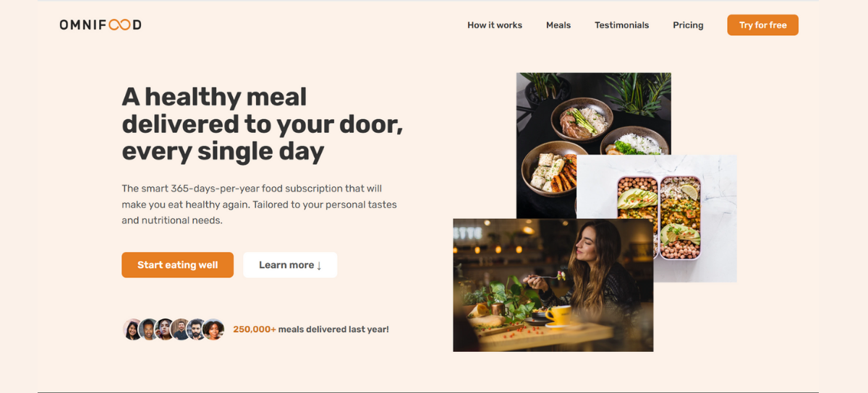Click the Omnifood logo

[101, 25]
